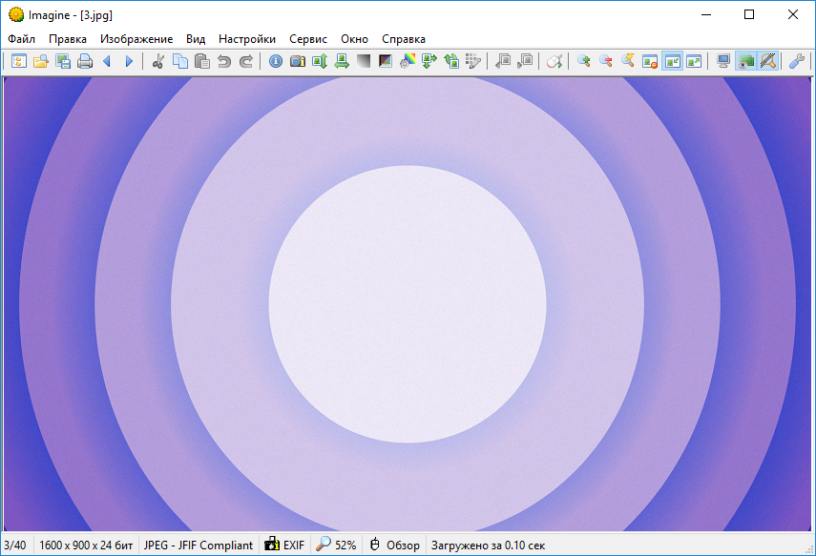Toggle the fullscreen monitor icon
Screen dimensions: 816x556
[x=724, y=62]
